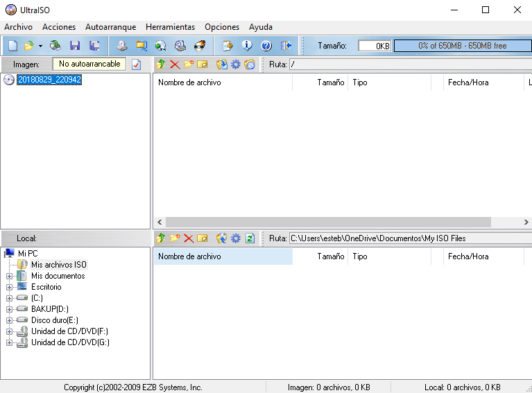Viewport: 532px width, 393px height.
Task: Click the 0% of 650MB capacity bar
Action: 463,46
